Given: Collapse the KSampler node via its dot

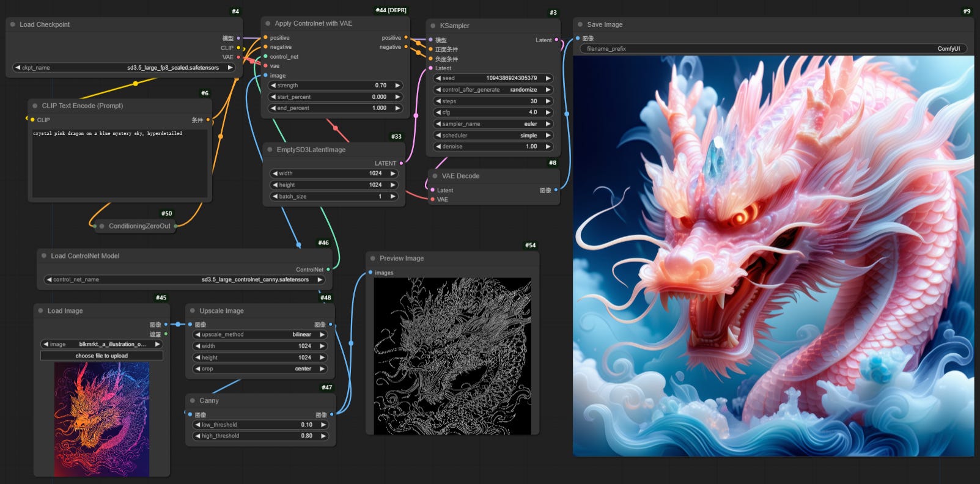Looking at the screenshot, I should [x=433, y=26].
